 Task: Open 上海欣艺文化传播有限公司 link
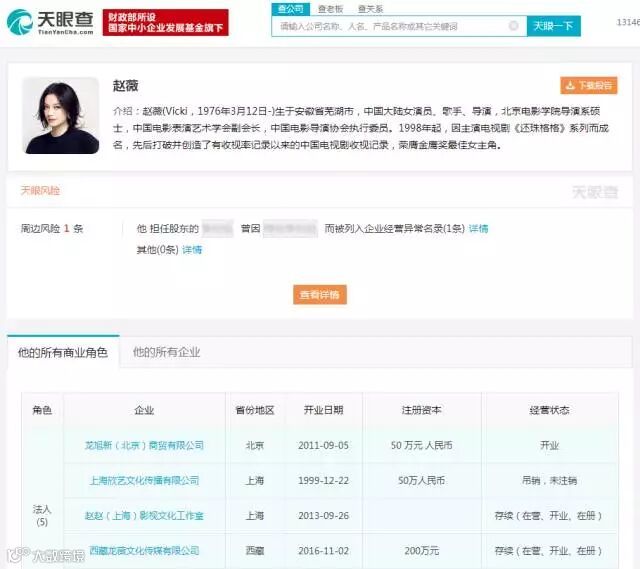[x=144, y=480]
